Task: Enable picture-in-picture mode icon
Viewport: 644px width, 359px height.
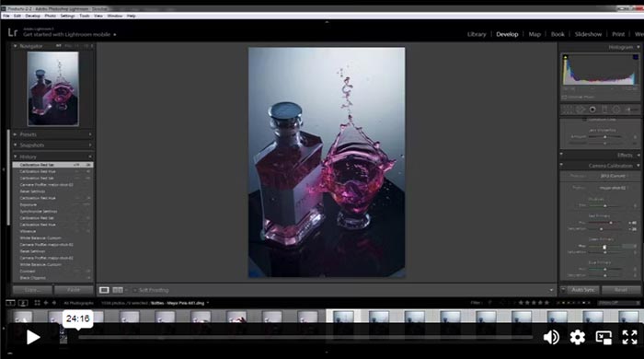Action: (x=604, y=337)
